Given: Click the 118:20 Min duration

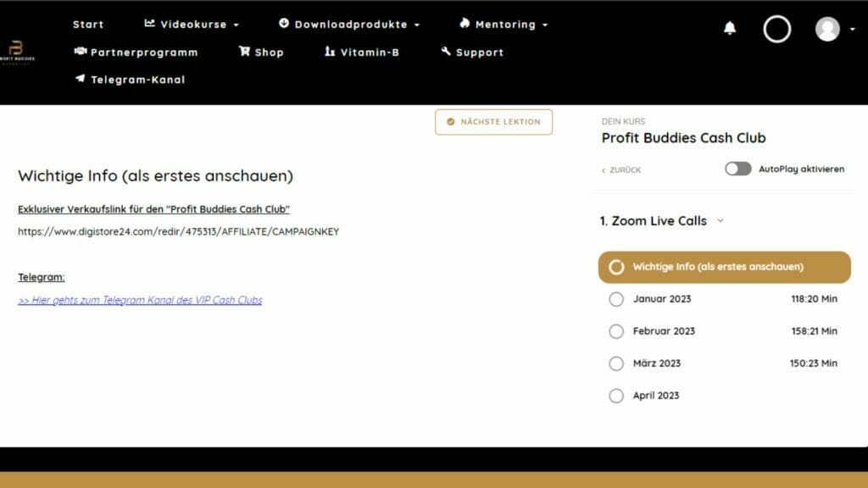Looking at the screenshot, I should (x=814, y=299).
